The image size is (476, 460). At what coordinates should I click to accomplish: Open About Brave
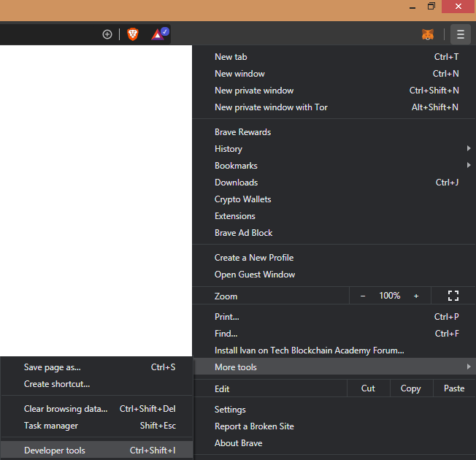click(334, 443)
